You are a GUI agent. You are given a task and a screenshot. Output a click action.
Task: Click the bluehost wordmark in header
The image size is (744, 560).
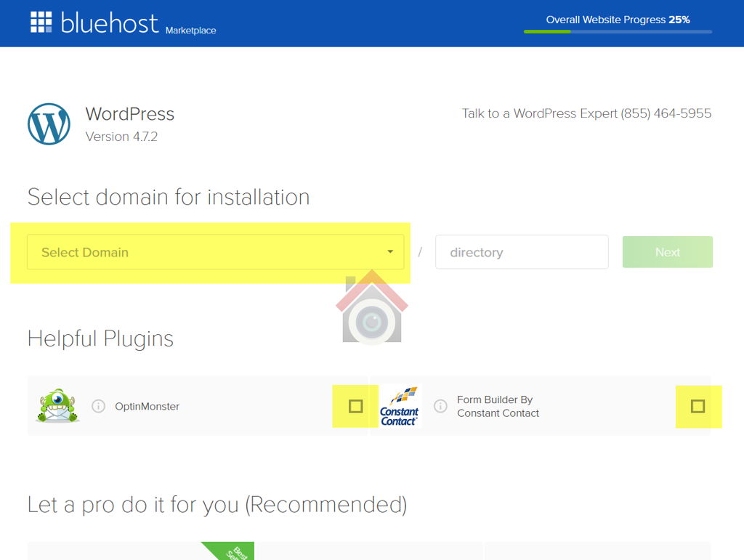coord(109,23)
